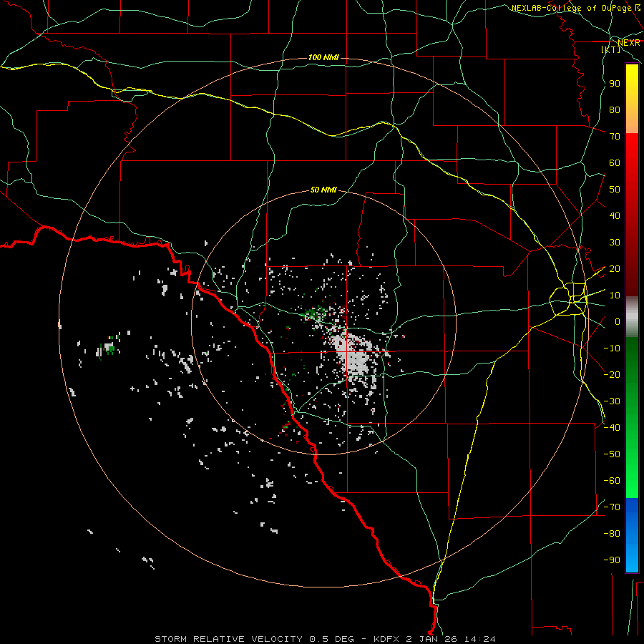Screen dimensions: 644x644
Task: Click the 30 value on velocity scale
Action: 615,243
